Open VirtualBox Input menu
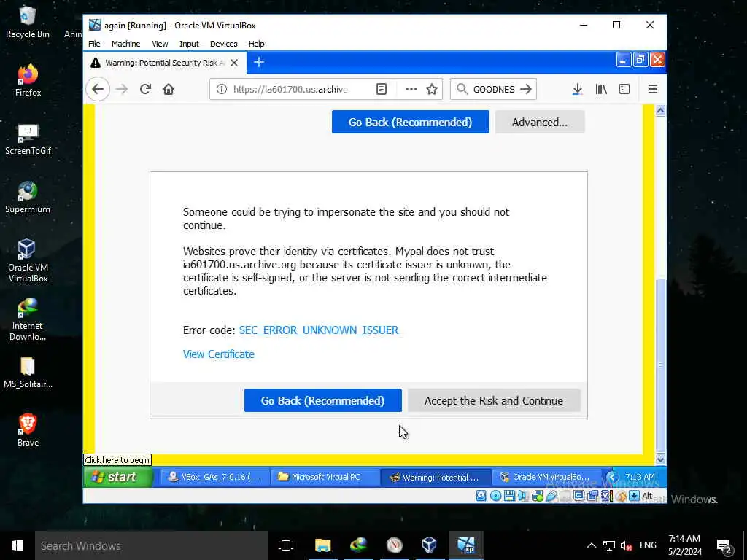This screenshot has height=560, width=747. [x=189, y=44]
